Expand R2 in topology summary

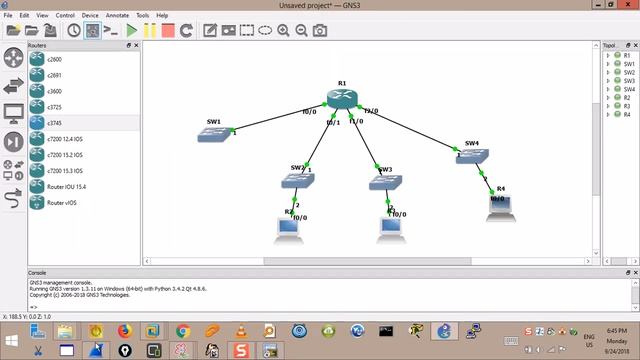[x=608, y=98]
